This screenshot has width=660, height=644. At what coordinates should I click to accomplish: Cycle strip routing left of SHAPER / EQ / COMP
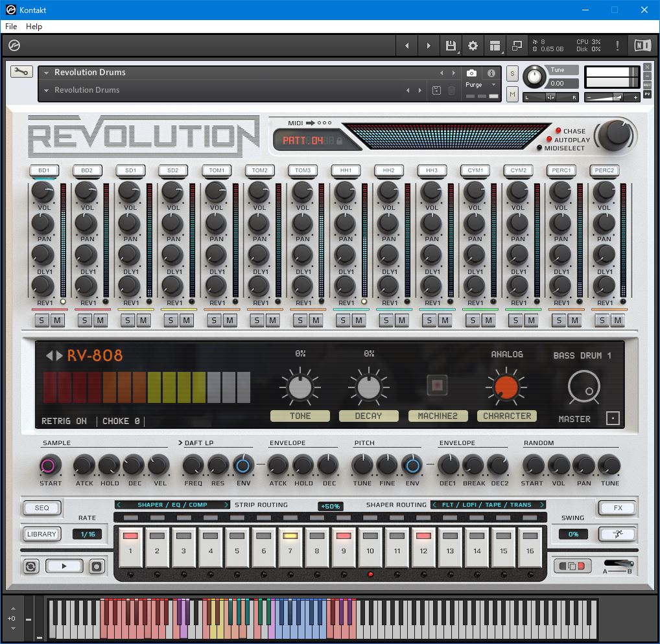119,505
